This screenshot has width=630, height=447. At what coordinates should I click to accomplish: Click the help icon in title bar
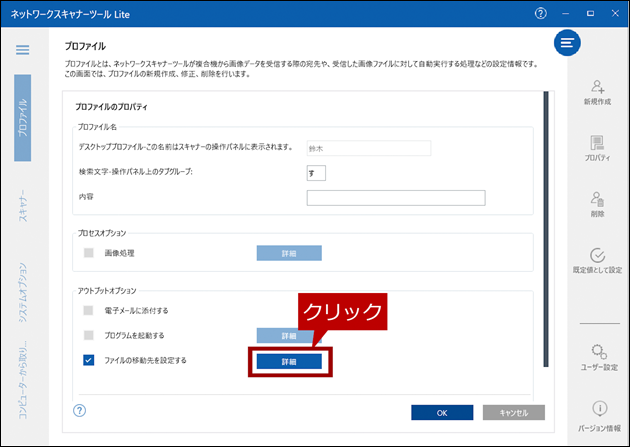pyautogui.click(x=541, y=13)
